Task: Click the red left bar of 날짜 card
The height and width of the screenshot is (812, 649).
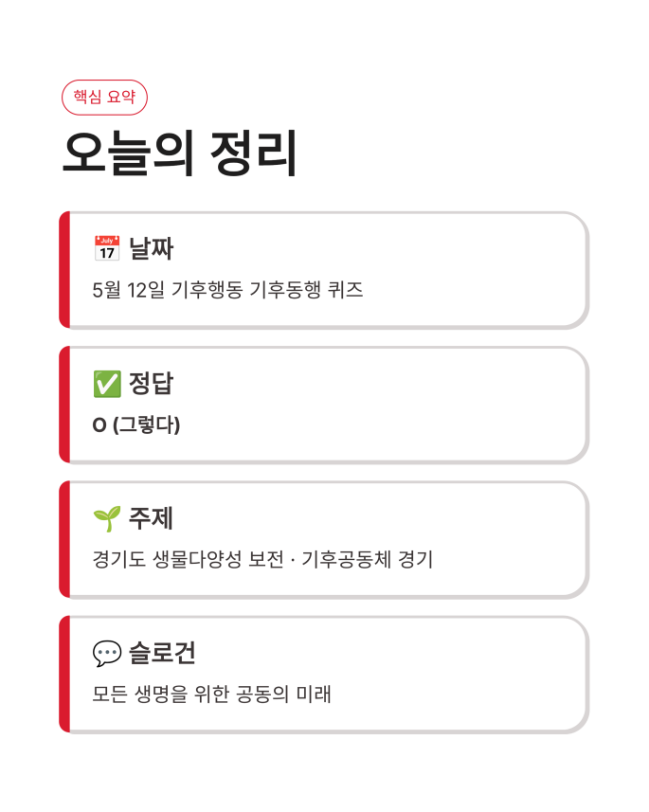Action: coord(64,270)
